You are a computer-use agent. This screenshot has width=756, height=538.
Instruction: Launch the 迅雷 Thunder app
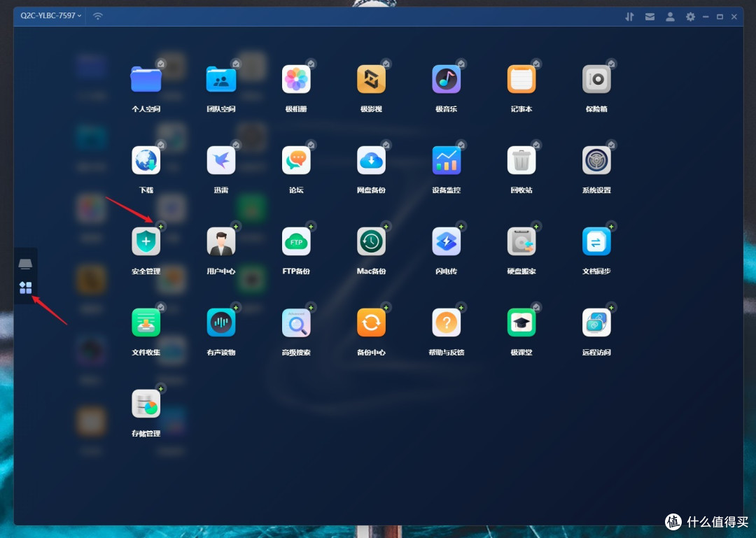point(221,160)
